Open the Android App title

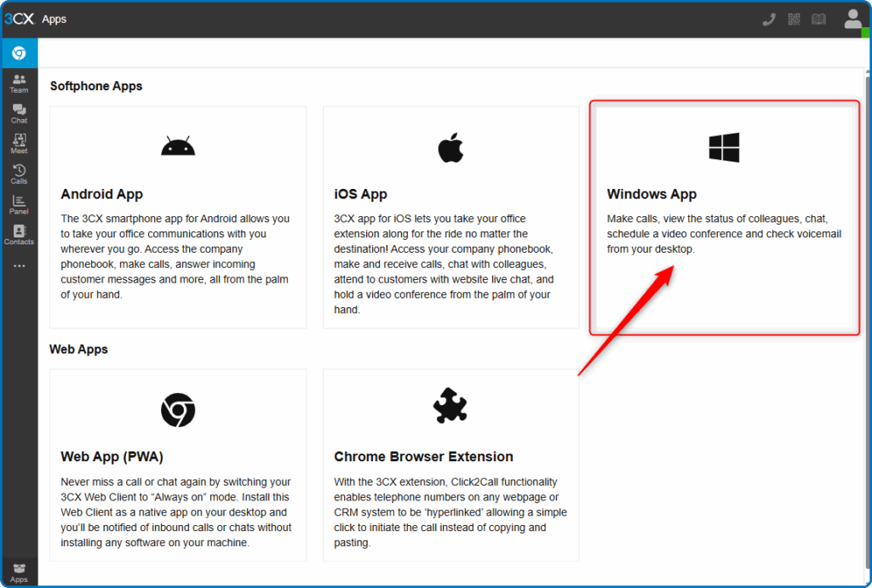click(102, 194)
